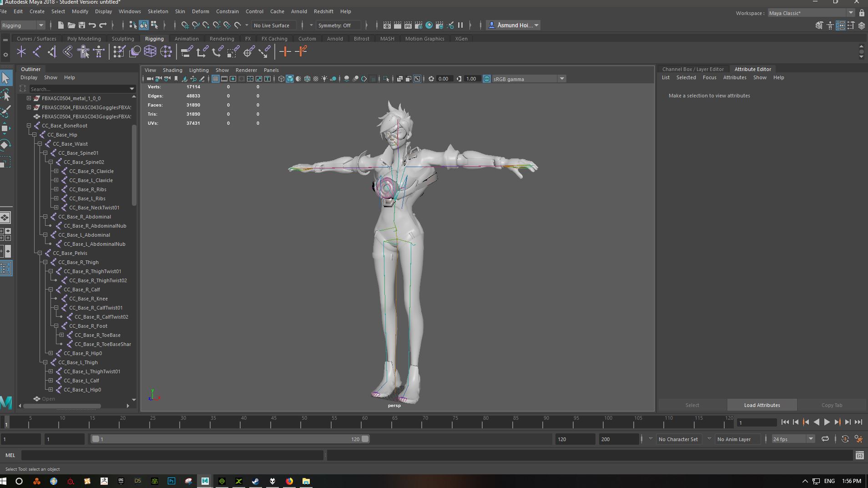Click the Outliner search field
Image resolution: width=868 pixels, height=488 pixels.
pos(82,89)
